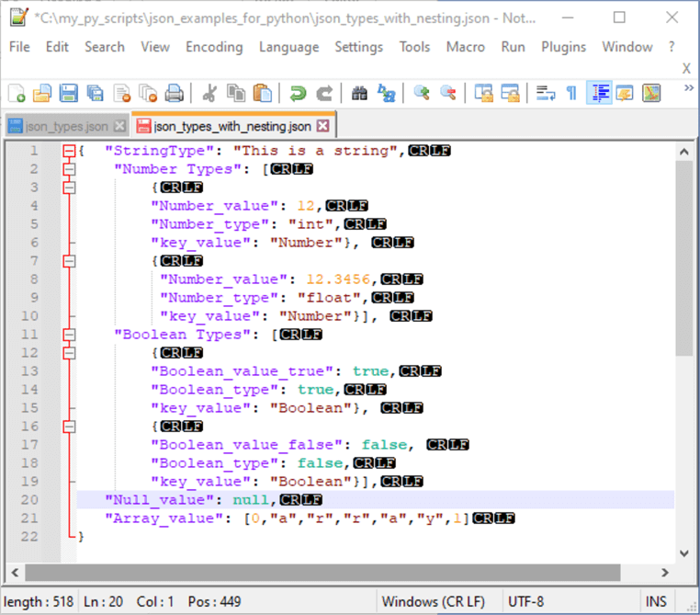Open the Encoding menu
Screen dimensions: 700x615
214,47
